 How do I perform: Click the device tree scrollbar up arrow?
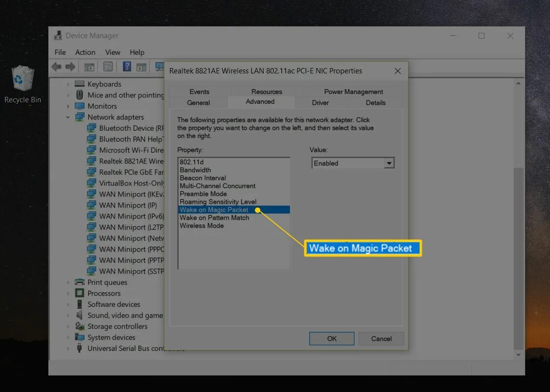(x=518, y=84)
